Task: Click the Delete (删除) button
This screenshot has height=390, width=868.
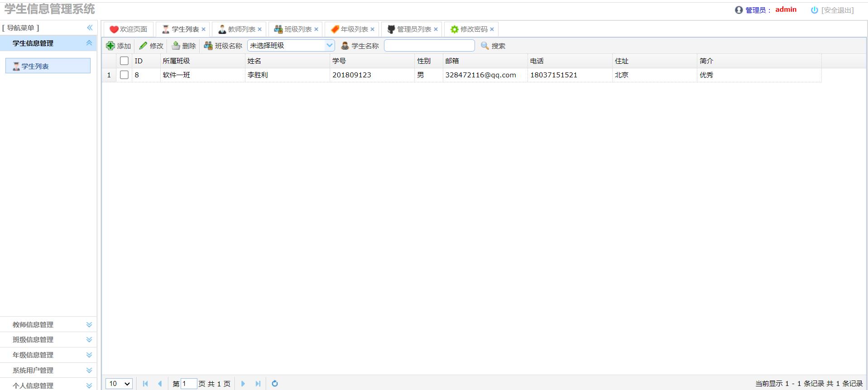Action: tap(184, 46)
